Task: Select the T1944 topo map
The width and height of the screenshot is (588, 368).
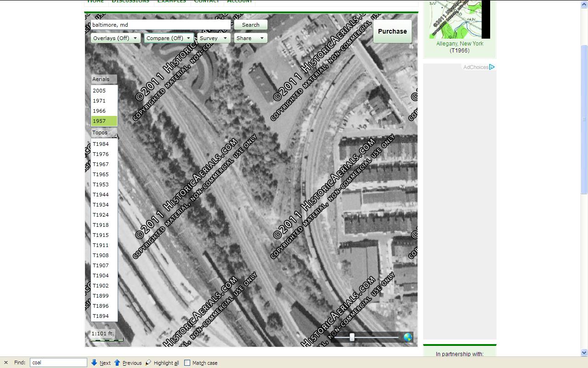Action: (x=101, y=195)
